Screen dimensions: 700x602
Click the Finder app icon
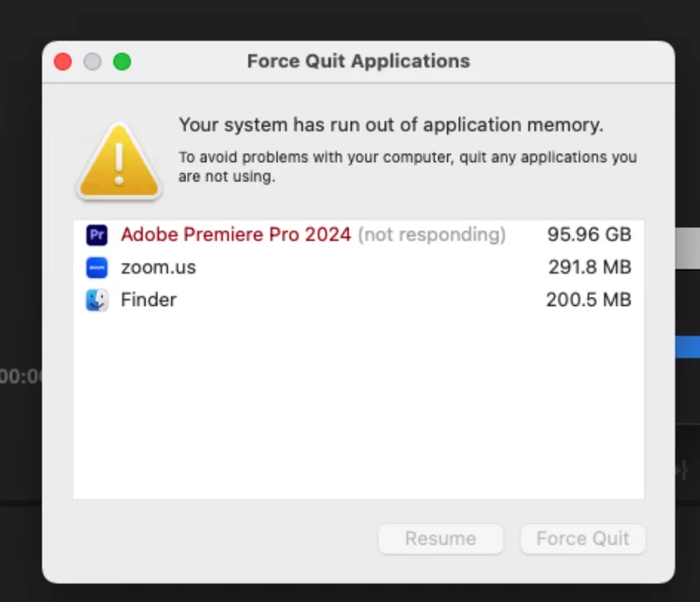(96, 299)
